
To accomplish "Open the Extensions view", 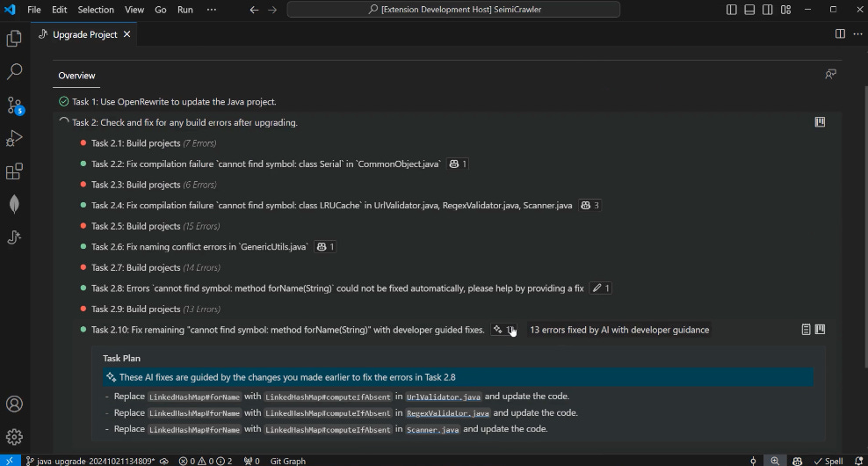I will [x=14, y=171].
